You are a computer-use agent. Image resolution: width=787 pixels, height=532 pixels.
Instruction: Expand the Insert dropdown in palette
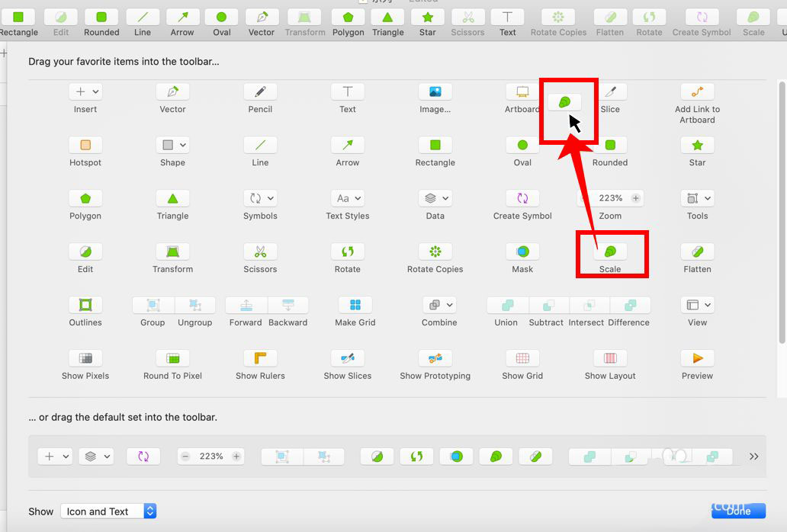tap(85, 91)
